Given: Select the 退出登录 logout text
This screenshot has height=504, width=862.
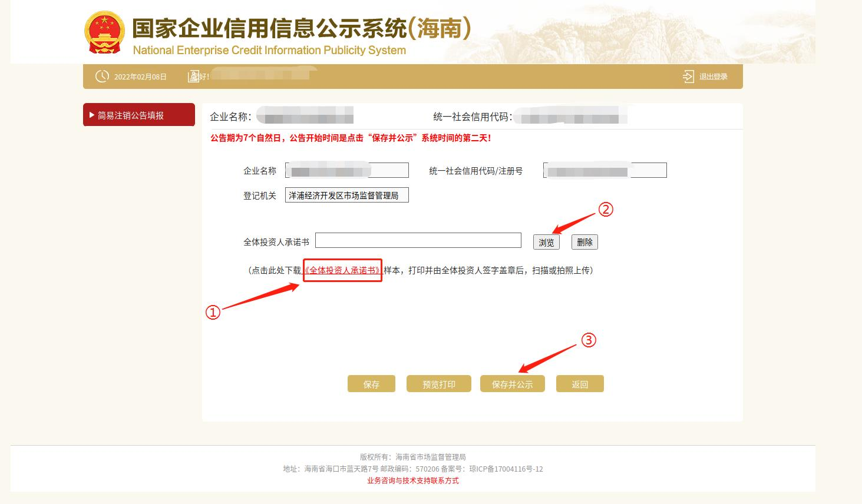Looking at the screenshot, I should click(713, 77).
